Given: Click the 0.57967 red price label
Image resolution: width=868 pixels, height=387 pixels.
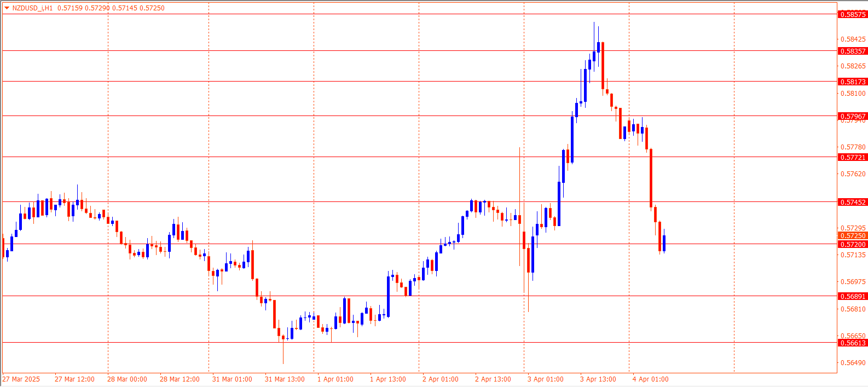Looking at the screenshot, I should 853,117.
